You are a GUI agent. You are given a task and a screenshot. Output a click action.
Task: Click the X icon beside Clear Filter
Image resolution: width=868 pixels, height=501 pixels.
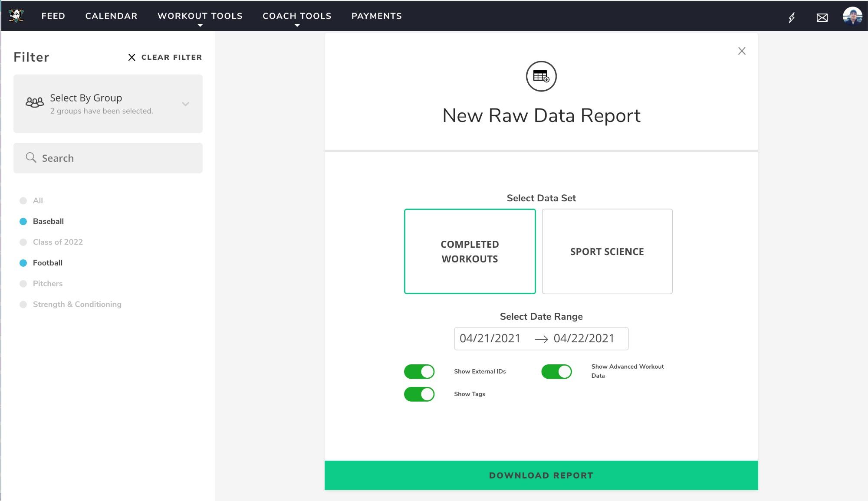coord(132,57)
